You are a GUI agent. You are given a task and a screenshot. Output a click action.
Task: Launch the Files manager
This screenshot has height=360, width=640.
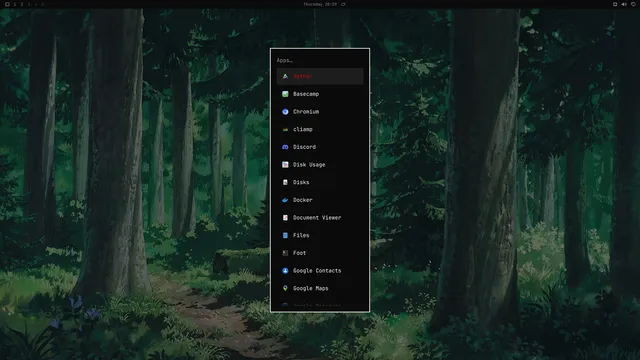[320, 235]
